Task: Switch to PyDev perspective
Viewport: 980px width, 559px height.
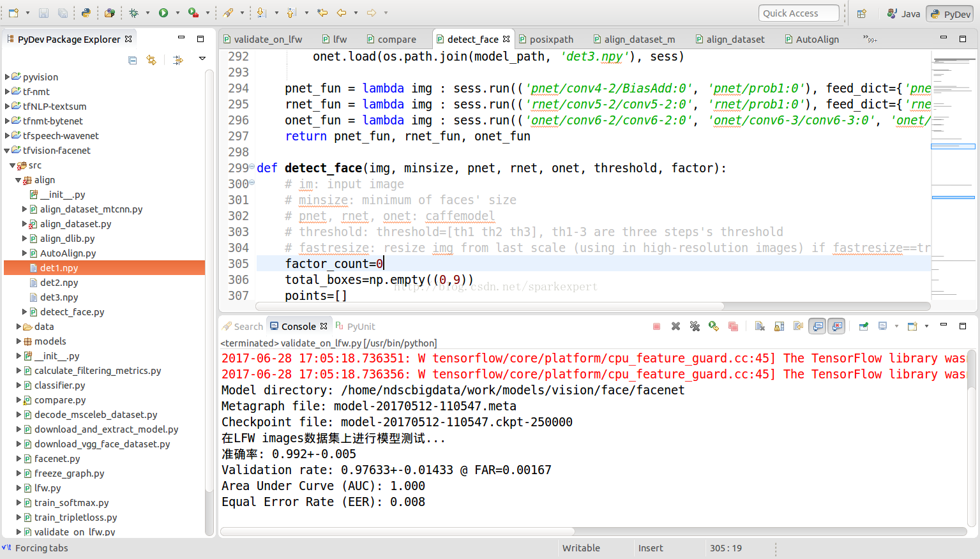Action: click(x=950, y=14)
